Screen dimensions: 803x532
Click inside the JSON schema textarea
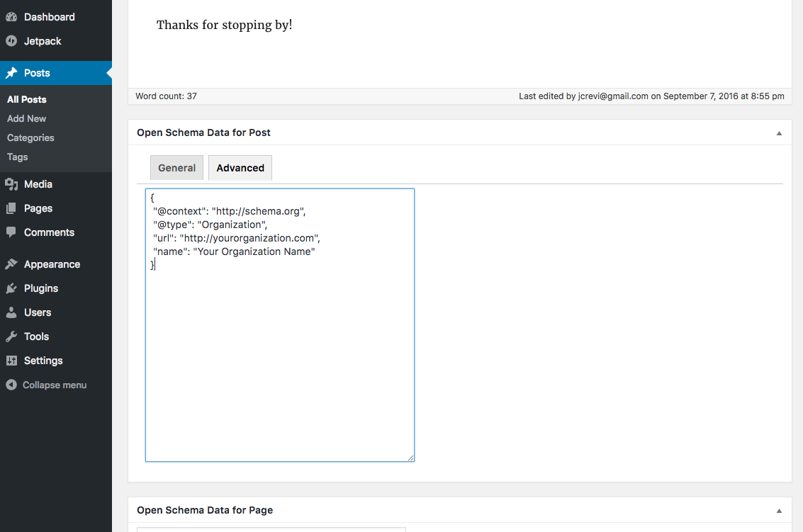tap(280, 325)
